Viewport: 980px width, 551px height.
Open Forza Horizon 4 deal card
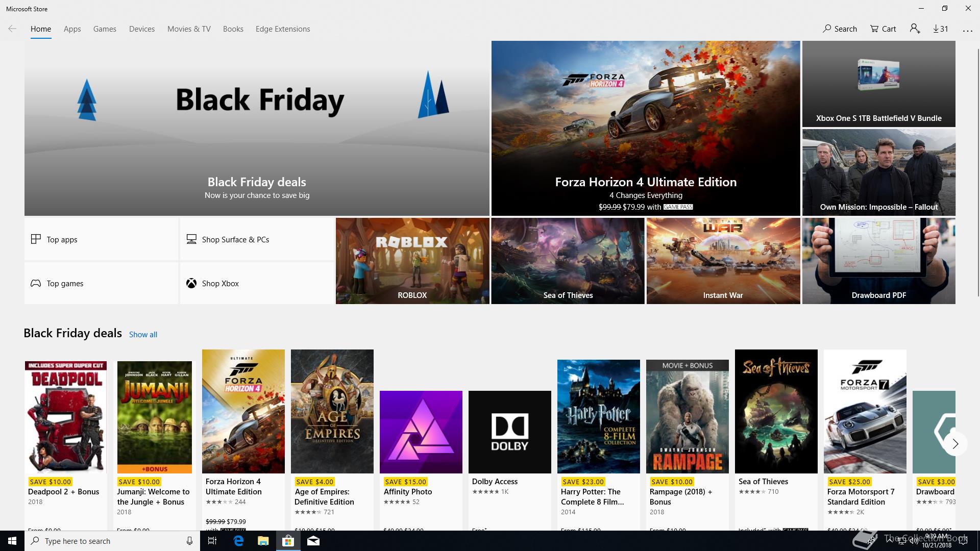pyautogui.click(x=243, y=440)
